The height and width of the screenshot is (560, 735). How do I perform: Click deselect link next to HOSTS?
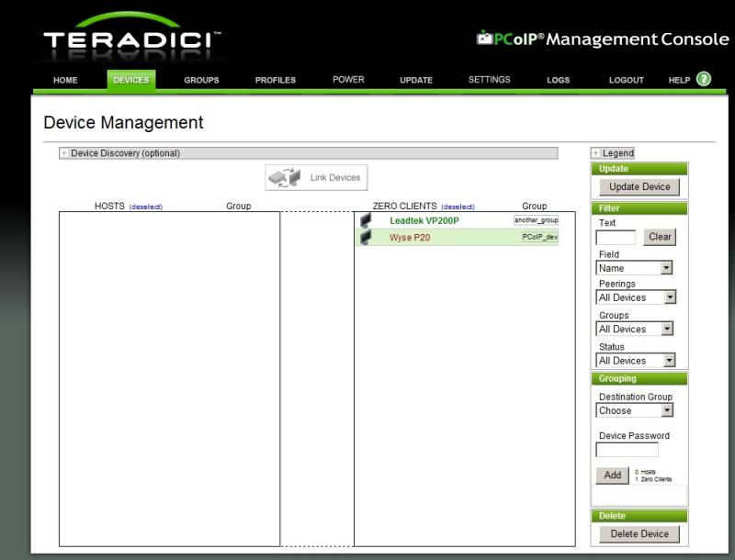(x=146, y=207)
